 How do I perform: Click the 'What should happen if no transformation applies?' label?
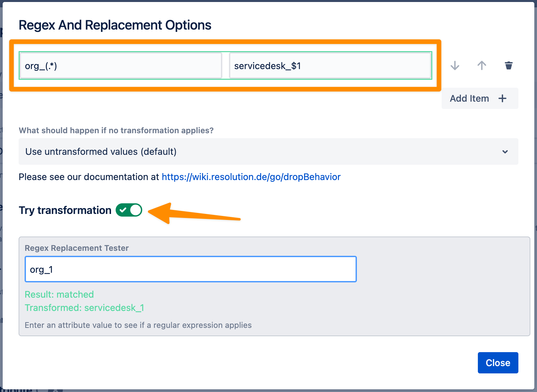tap(116, 130)
